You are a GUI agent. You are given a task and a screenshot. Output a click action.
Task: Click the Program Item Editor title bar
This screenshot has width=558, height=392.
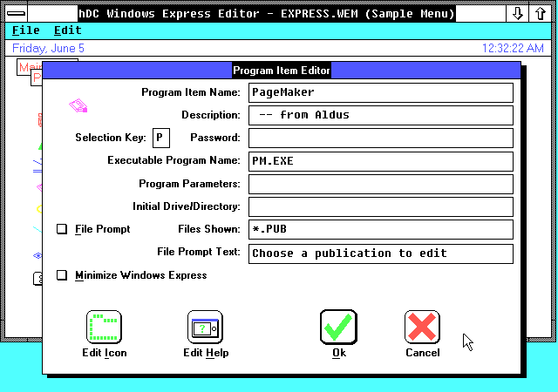point(281,70)
